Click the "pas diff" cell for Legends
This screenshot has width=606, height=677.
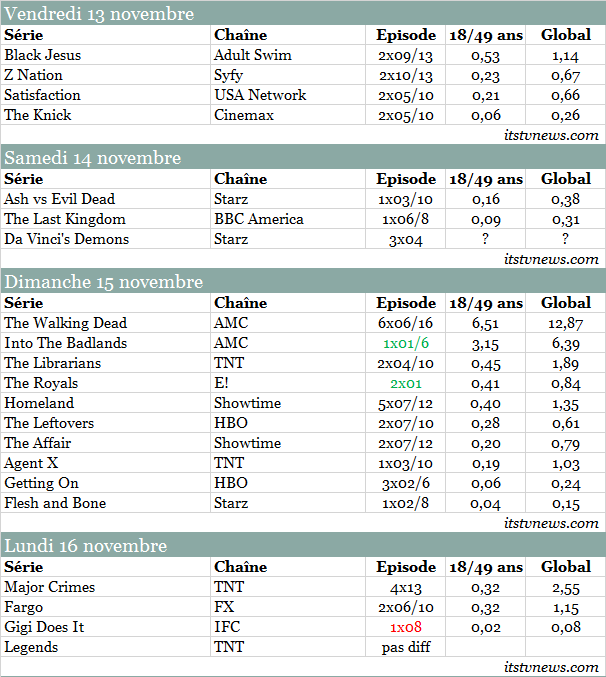406,647
